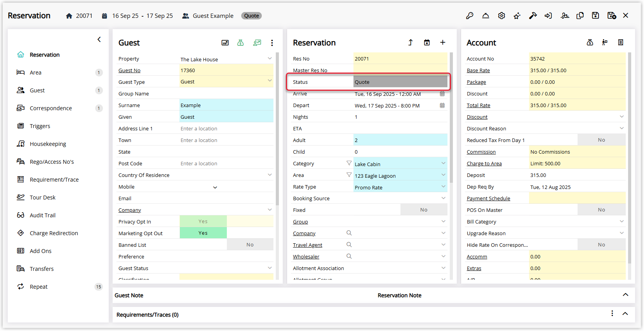Click the sparkle stars icon in toolbar
This screenshot has height=331, width=644.
[x=517, y=16]
